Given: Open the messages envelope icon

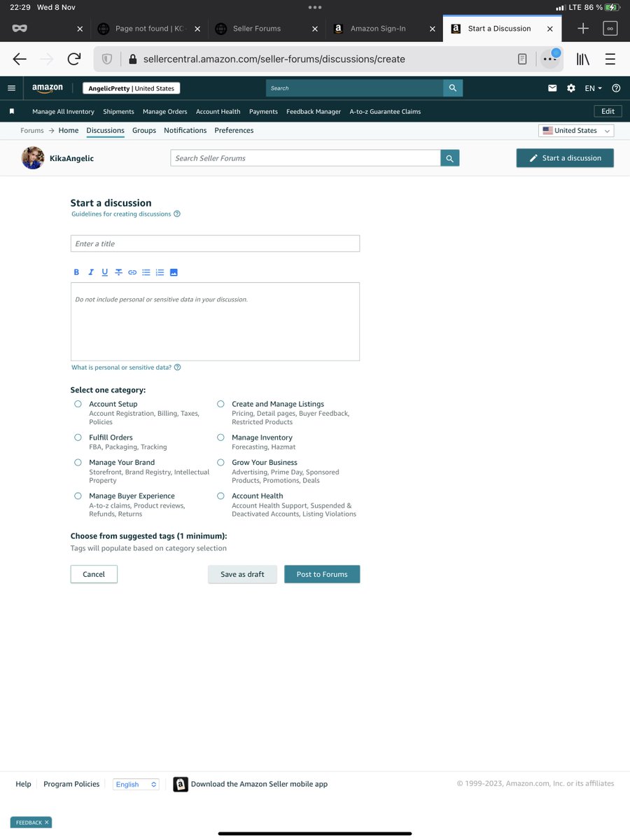Looking at the screenshot, I should coord(552,88).
